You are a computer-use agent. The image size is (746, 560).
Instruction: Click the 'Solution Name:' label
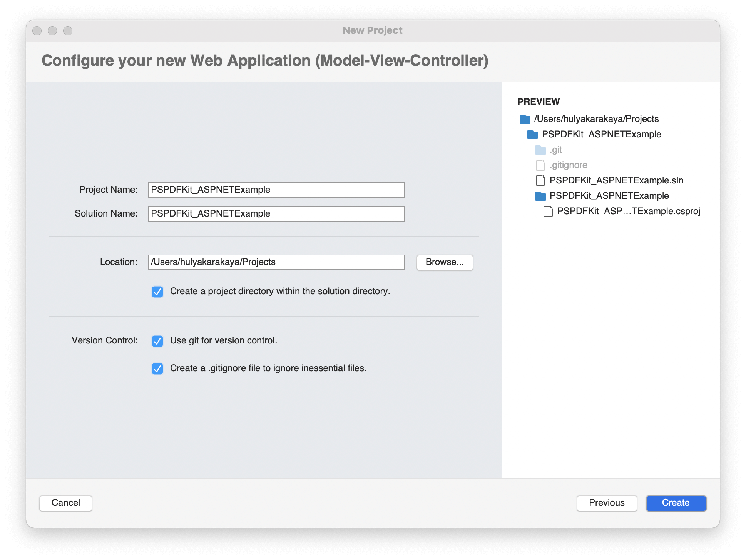click(x=106, y=214)
